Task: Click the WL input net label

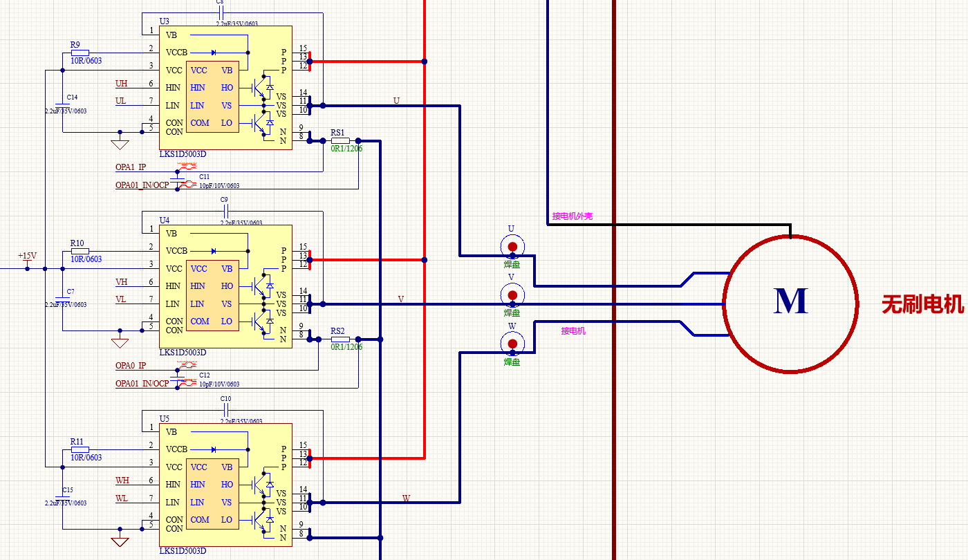Action: (x=122, y=498)
